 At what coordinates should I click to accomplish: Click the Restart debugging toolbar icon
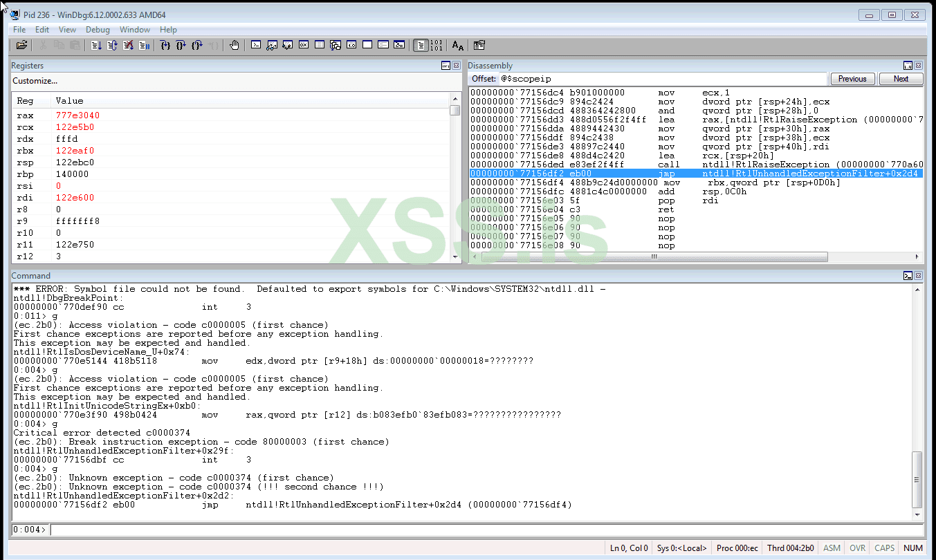[x=112, y=45]
